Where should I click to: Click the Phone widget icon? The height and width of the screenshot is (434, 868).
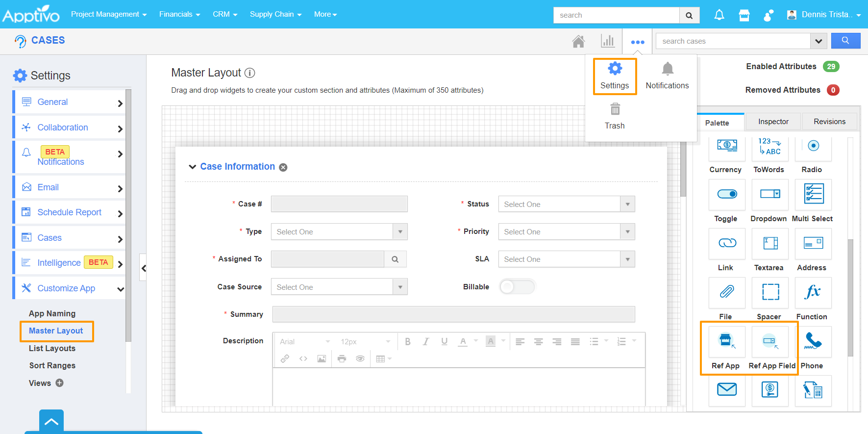click(813, 341)
